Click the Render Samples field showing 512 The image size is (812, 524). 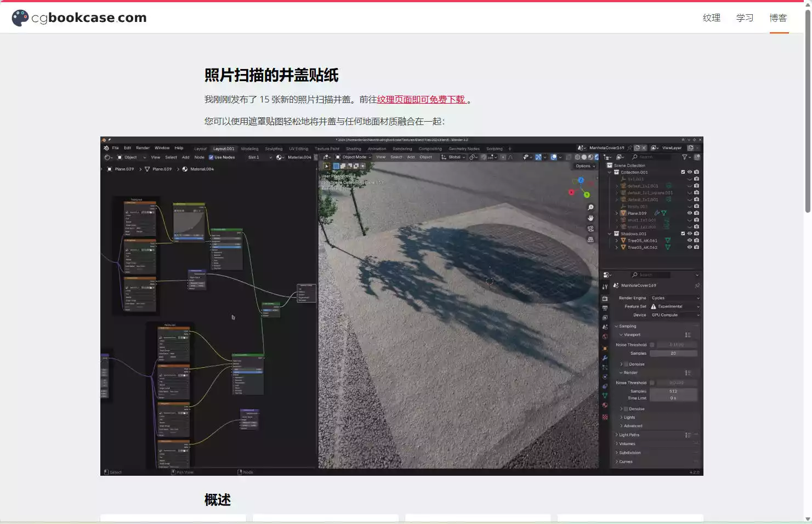click(673, 391)
